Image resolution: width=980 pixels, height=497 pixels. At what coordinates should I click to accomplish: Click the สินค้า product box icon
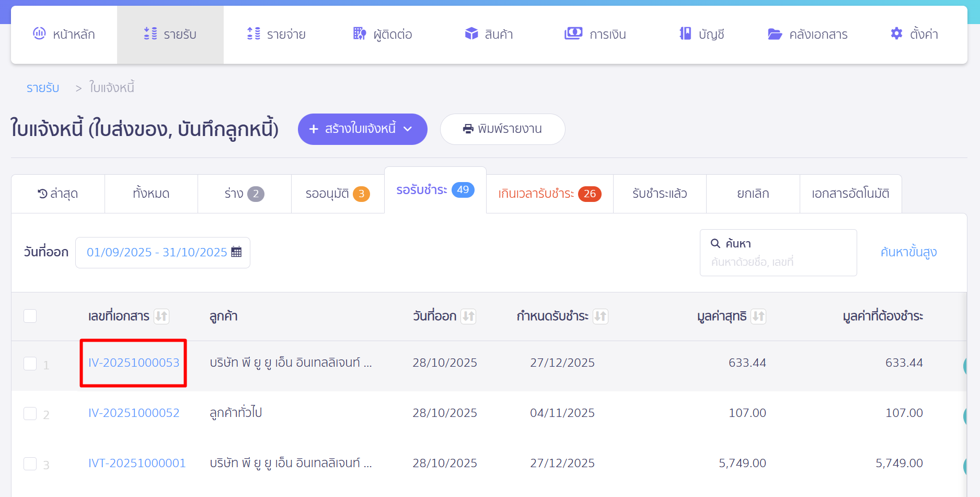coord(471,33)
